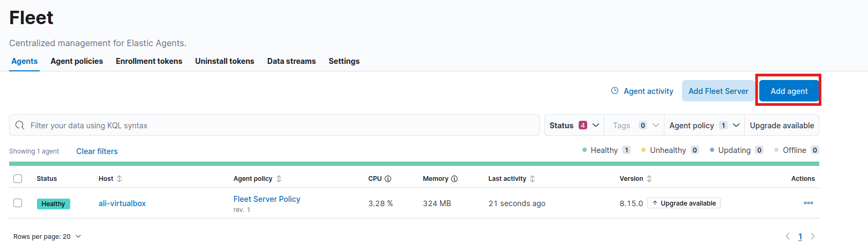Go to next page arrow
868x248 pixels.
813,236
